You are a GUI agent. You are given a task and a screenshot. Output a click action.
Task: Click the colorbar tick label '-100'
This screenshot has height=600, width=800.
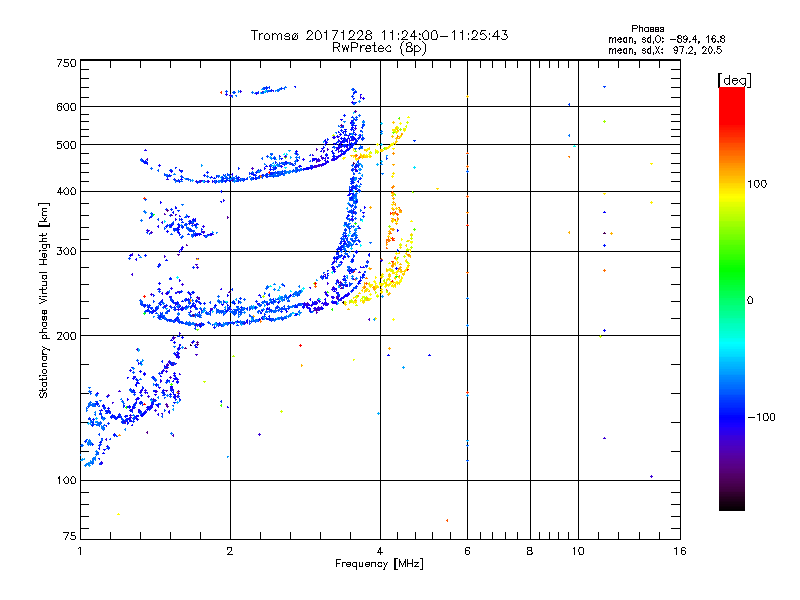[761, 417]
